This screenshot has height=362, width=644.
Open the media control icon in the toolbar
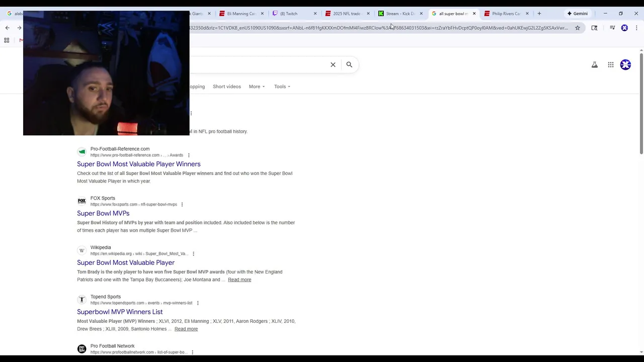pos(612,28)
